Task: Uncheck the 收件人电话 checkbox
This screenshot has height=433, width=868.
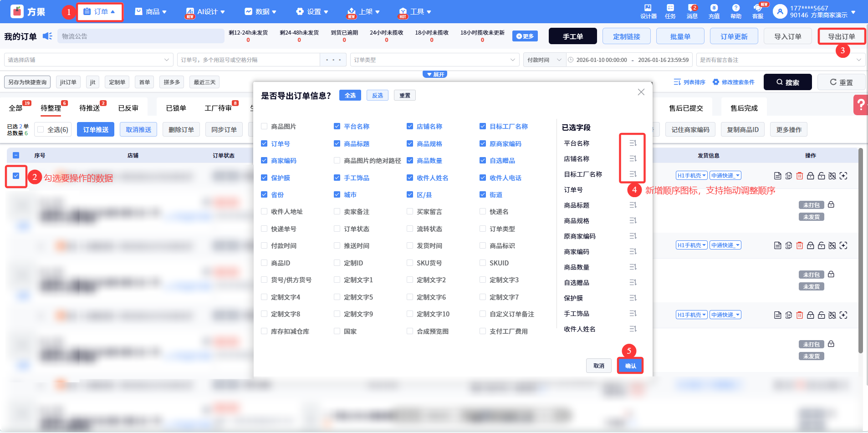Action: pyautogui.click(x=483, y=178)
